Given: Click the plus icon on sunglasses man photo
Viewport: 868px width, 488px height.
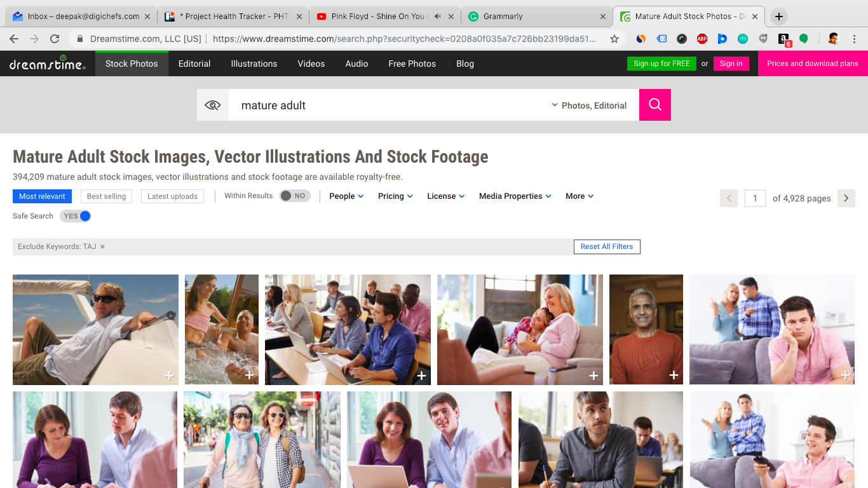Looking at the screenshot, I should (x=170, y=376).
